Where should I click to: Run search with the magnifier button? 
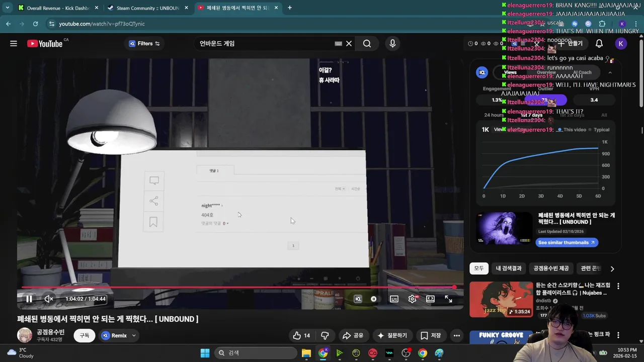coord(367,44)
